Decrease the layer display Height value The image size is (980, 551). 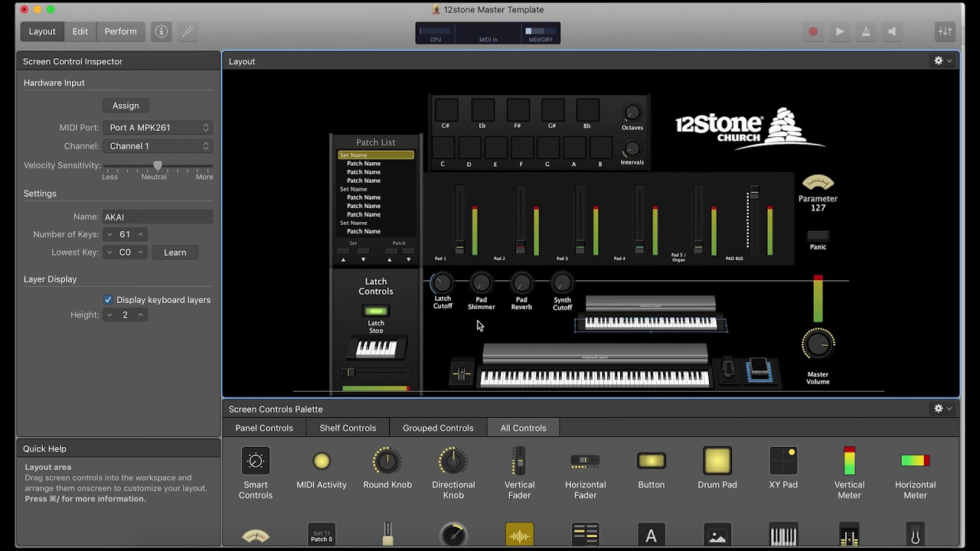(x=110, y=315)
